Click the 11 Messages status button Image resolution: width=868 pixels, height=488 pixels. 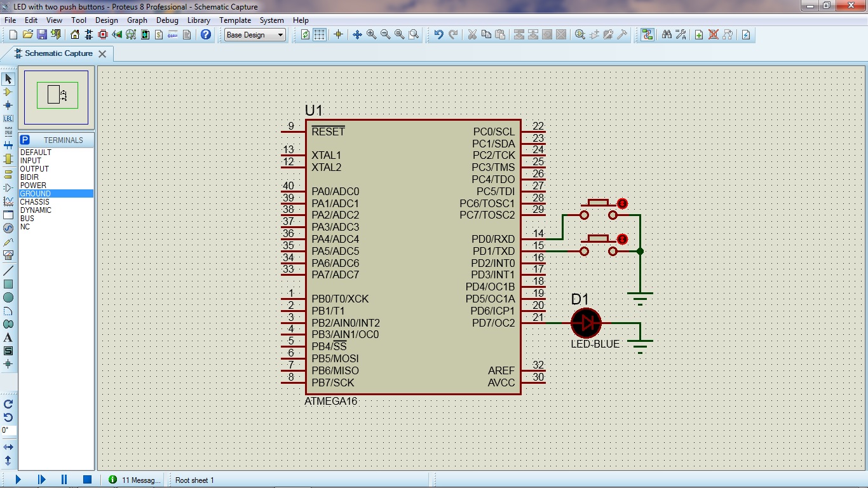coord(134,480)
